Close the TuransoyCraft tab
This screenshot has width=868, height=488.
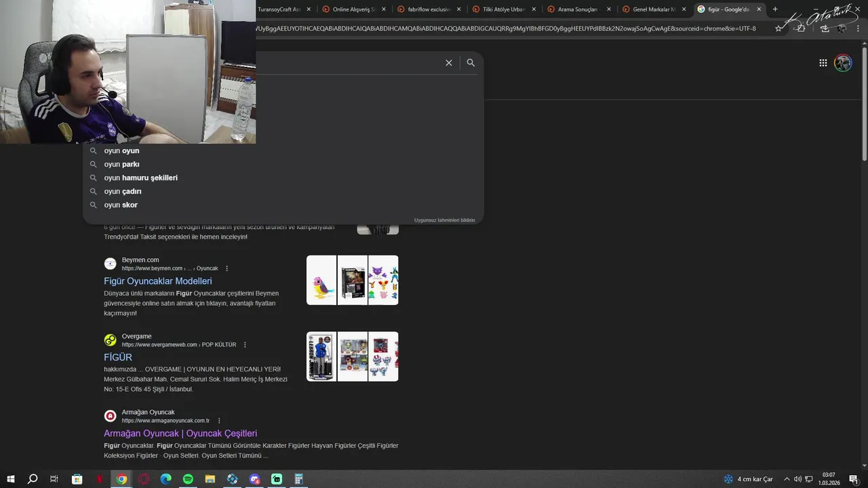(309, 9)
